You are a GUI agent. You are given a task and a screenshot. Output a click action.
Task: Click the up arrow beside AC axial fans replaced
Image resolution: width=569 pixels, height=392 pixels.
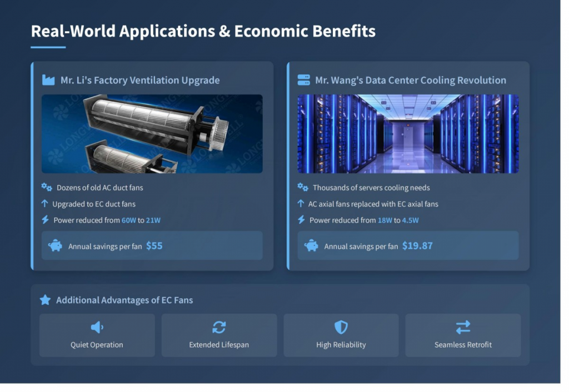pos(301,204)
